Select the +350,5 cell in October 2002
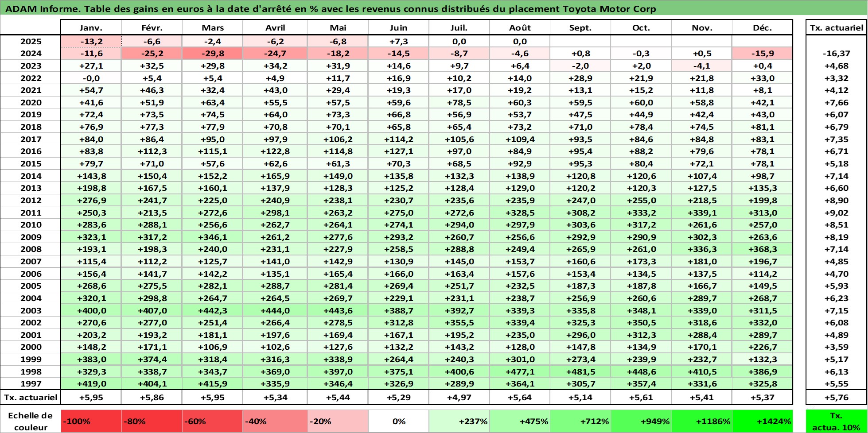 [x=641, y=322]
